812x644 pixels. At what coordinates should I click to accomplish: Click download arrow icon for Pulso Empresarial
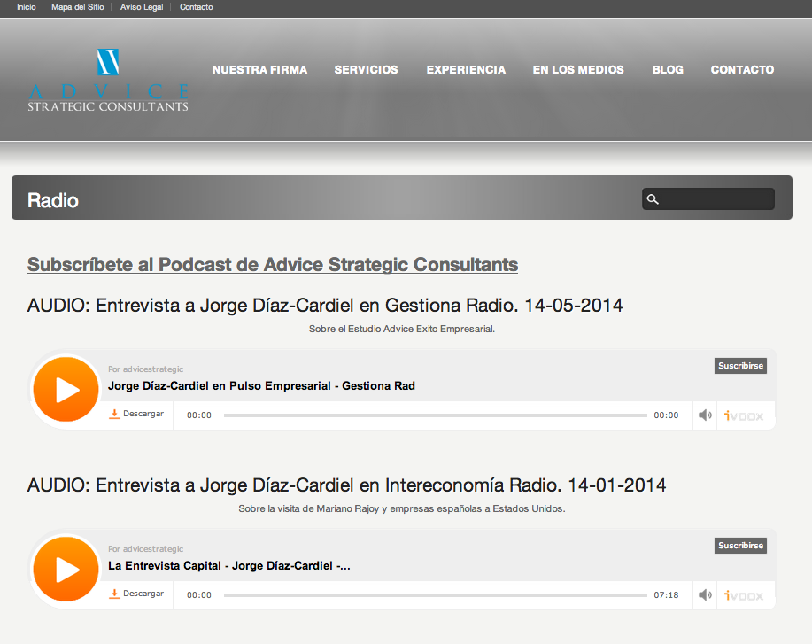114,414
